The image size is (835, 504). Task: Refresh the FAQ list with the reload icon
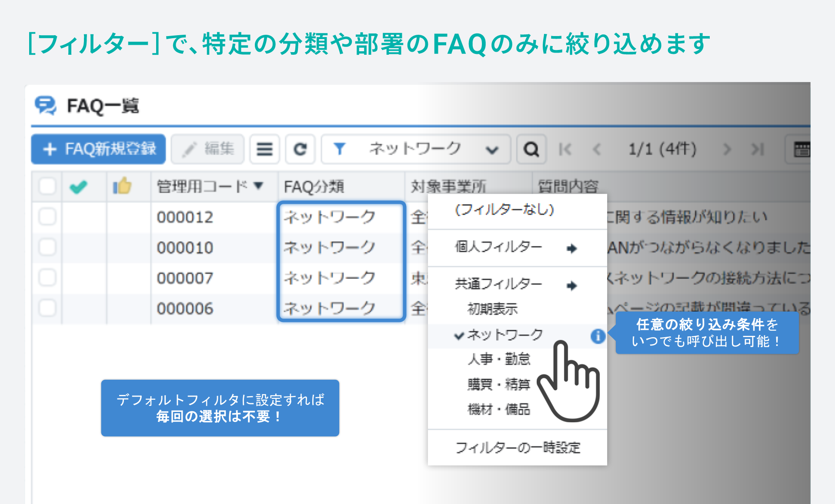click(x=300, y=149)
